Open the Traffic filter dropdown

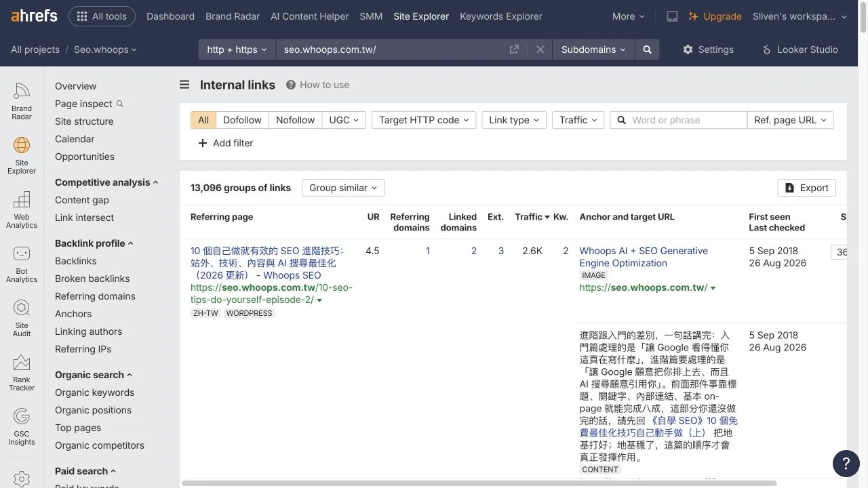(x=578, y=120)
